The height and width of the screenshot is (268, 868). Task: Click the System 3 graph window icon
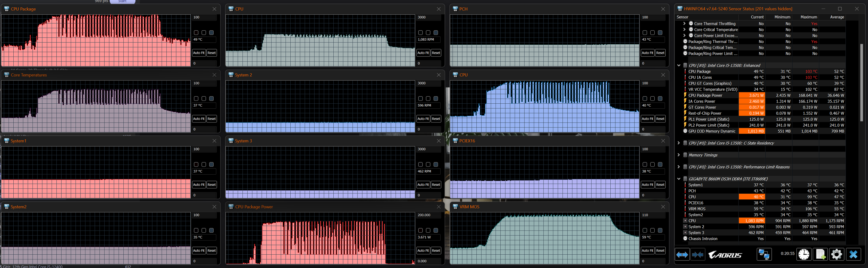coord(231,141)
